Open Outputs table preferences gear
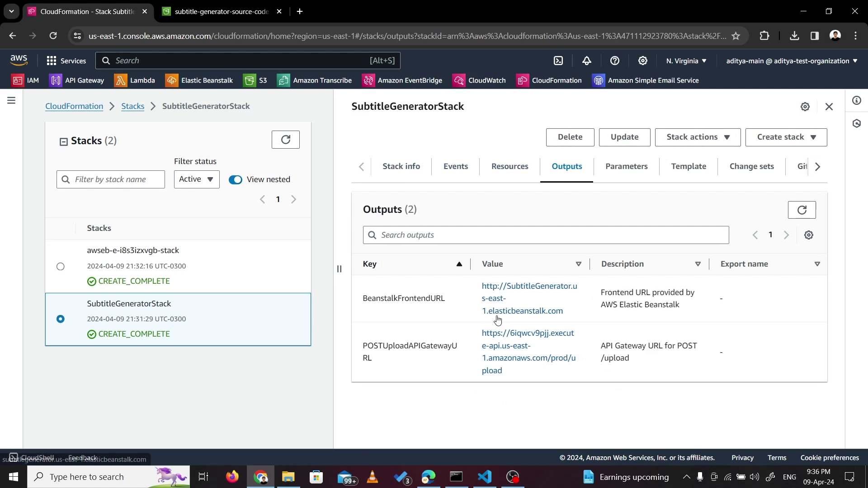This screenshot has height=488, width=868. click(x=808, y=235)
